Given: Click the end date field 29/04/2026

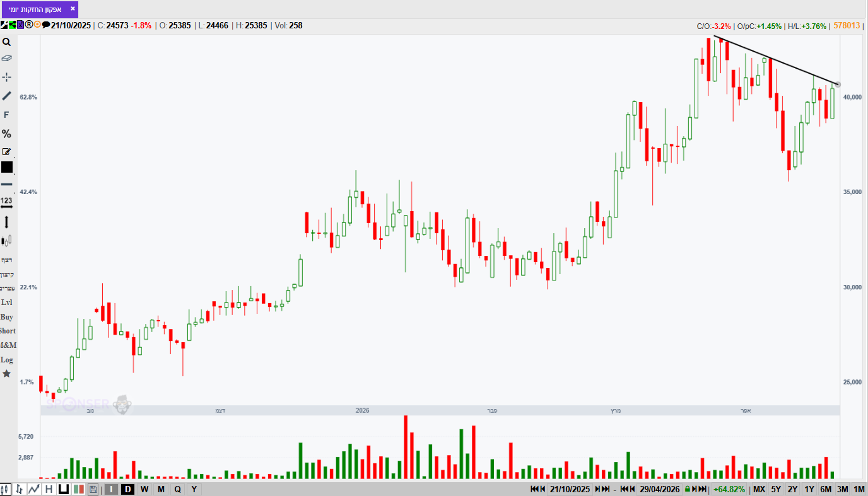Looking at the screenshot, I should click(x=659, y=489).
